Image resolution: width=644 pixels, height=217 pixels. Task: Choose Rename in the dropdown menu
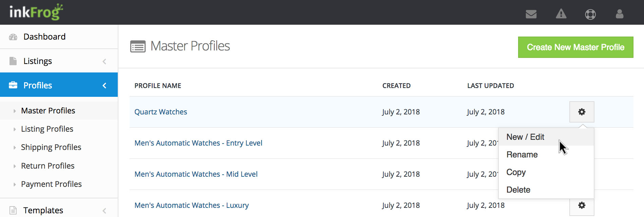tap(522, 155)
